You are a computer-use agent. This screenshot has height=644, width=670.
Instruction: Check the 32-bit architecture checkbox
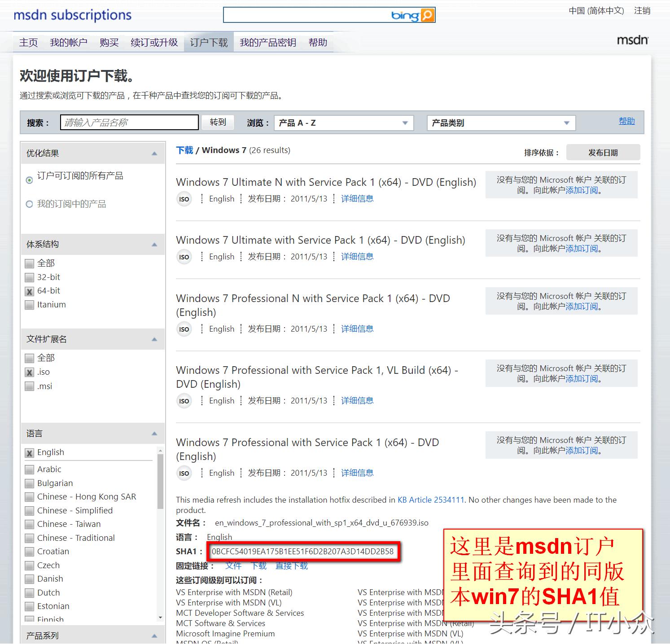(x=29, y=277)
